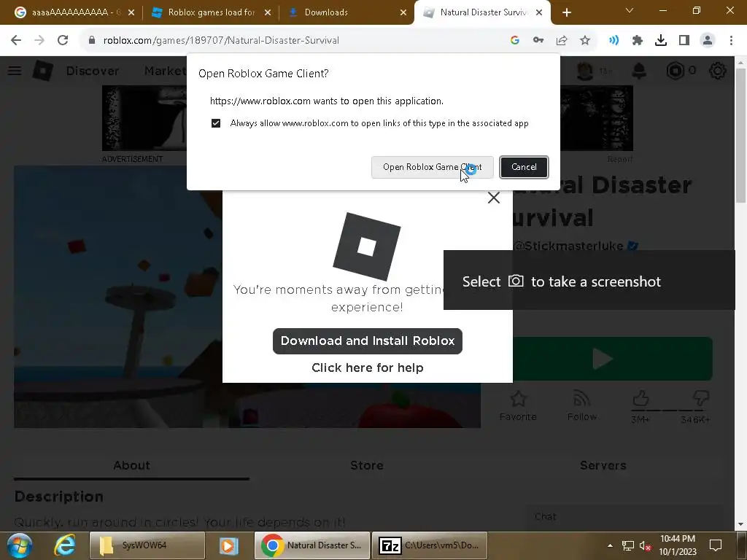Click the site lock icon
Image resolution: width=747 pixels, height=560 pixels.
92,41
